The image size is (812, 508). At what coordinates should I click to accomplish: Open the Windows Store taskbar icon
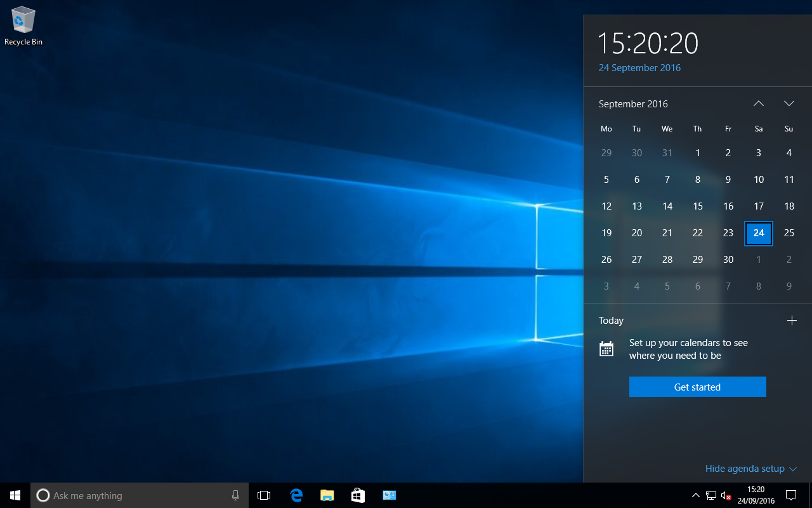(358, 495)
